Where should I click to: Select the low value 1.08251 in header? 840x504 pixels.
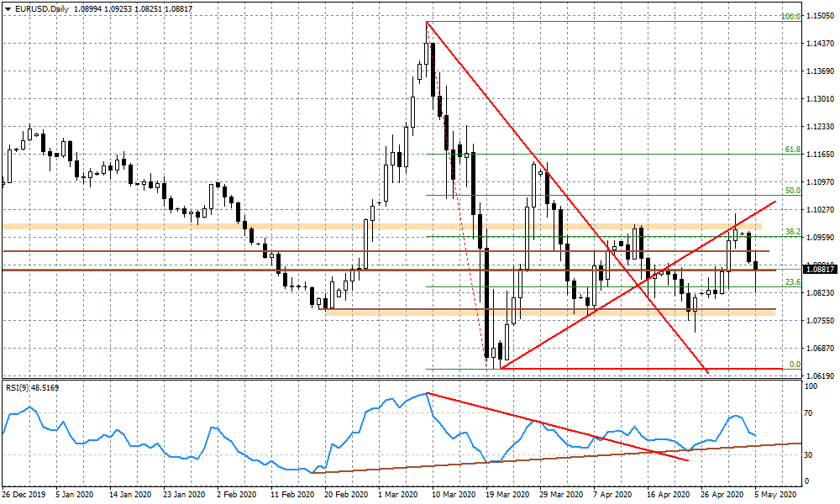click(149, 9)
